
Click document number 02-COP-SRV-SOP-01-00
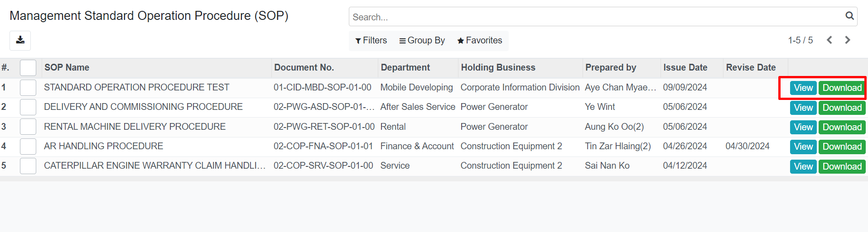(323, 166)
